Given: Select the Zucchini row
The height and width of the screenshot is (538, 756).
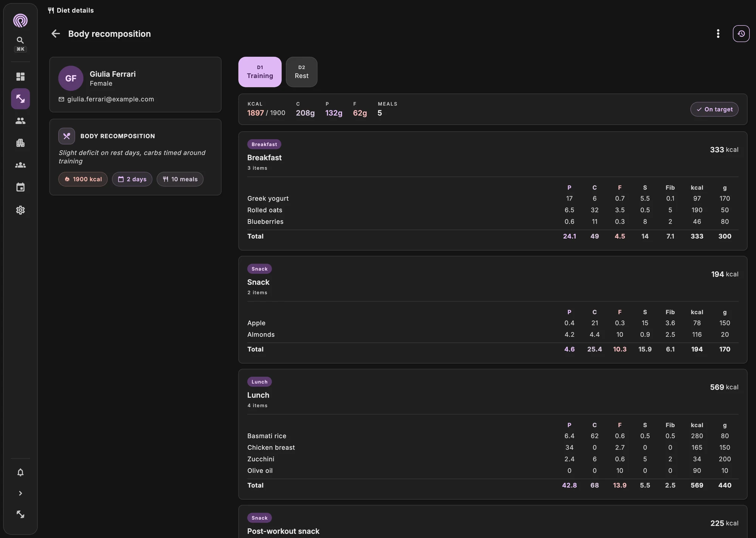Looking at the screenshot, I should (x=493, y=459).
